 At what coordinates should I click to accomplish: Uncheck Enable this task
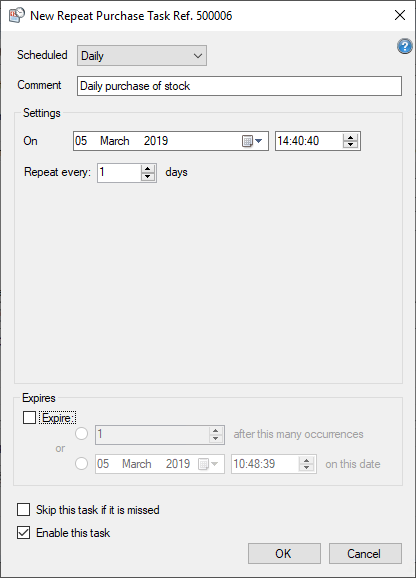[x=24, y=533]
